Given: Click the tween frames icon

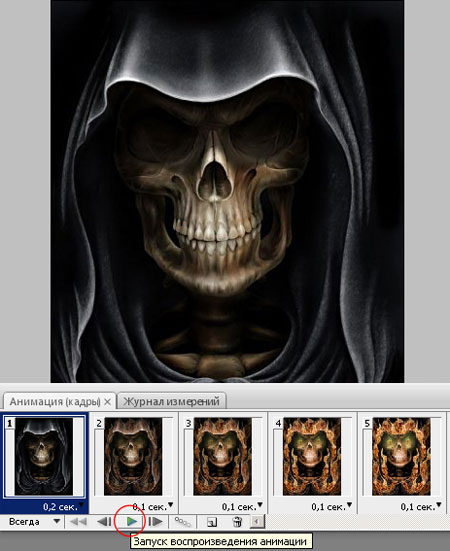Looking at the screenshot, I should pos(183,522).
